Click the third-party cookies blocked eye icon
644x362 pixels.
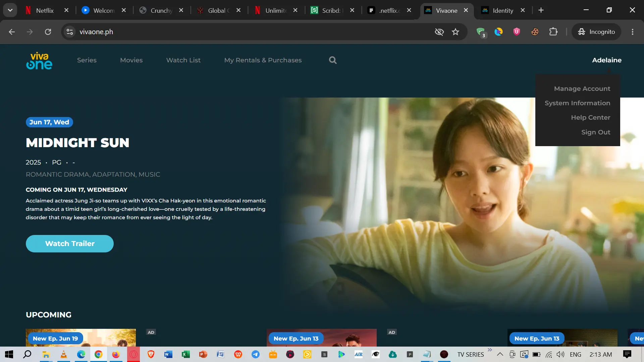point(439,32)
